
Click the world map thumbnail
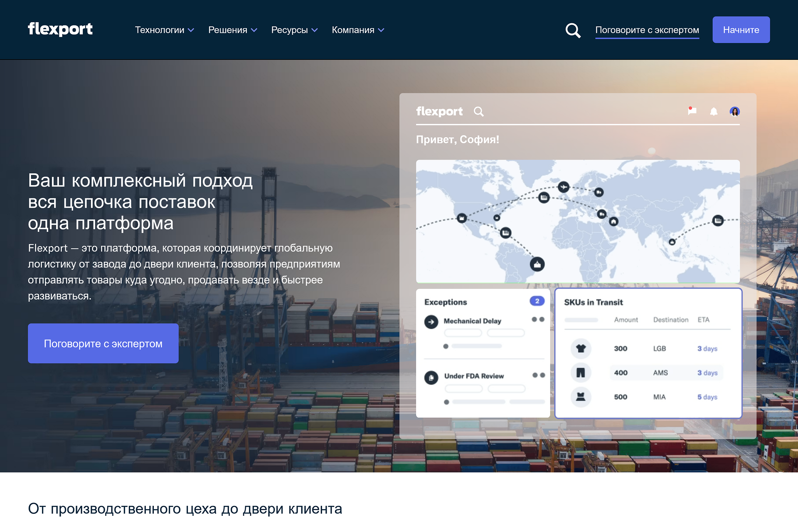[x=578, y=221]
